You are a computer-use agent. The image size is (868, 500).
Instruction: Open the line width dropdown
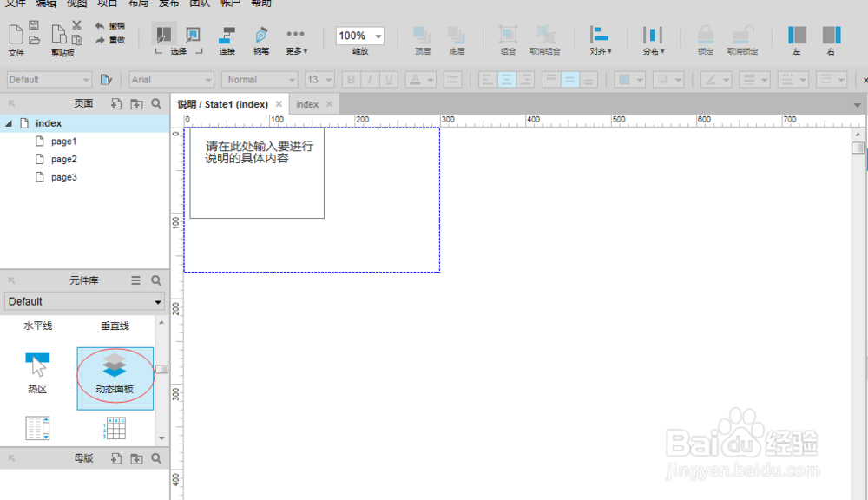(754, 80)
